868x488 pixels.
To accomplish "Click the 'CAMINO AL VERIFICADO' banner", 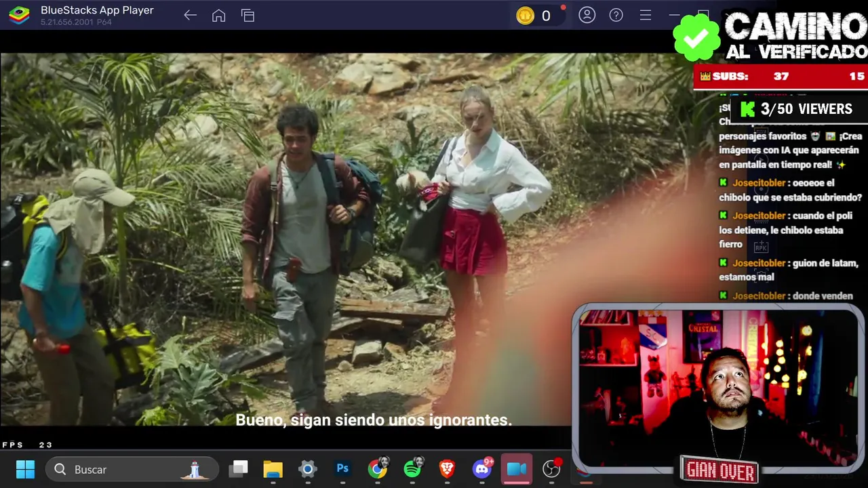I will tap(772, 35).
